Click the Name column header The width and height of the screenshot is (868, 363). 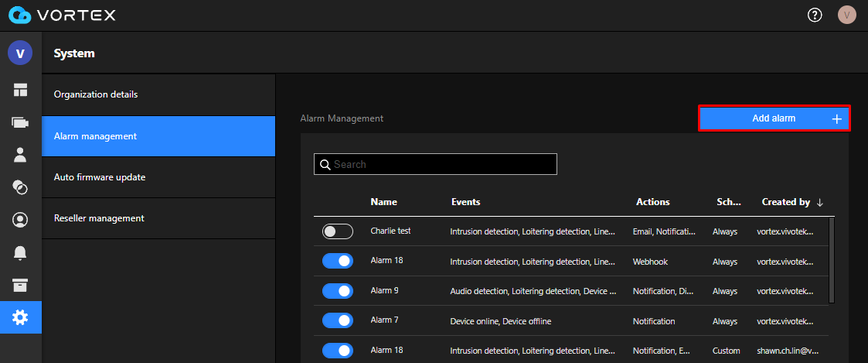(383, 202)
